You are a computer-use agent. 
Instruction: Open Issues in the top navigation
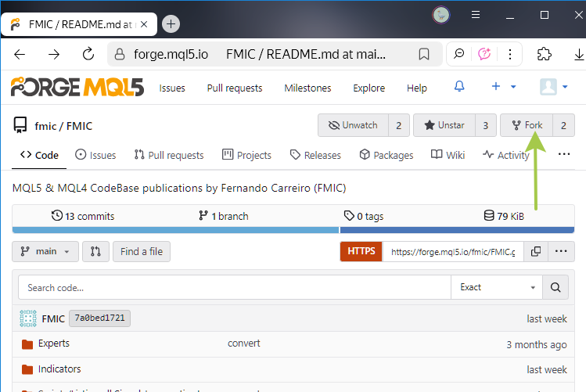[x=172, y=88]
